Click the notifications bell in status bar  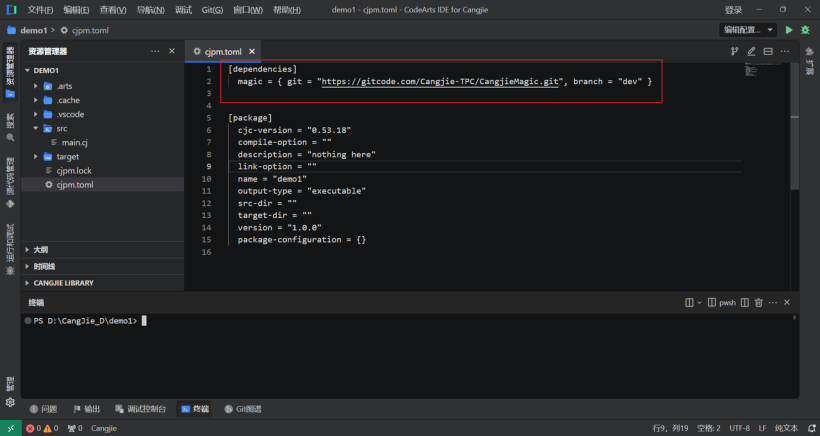811,428
